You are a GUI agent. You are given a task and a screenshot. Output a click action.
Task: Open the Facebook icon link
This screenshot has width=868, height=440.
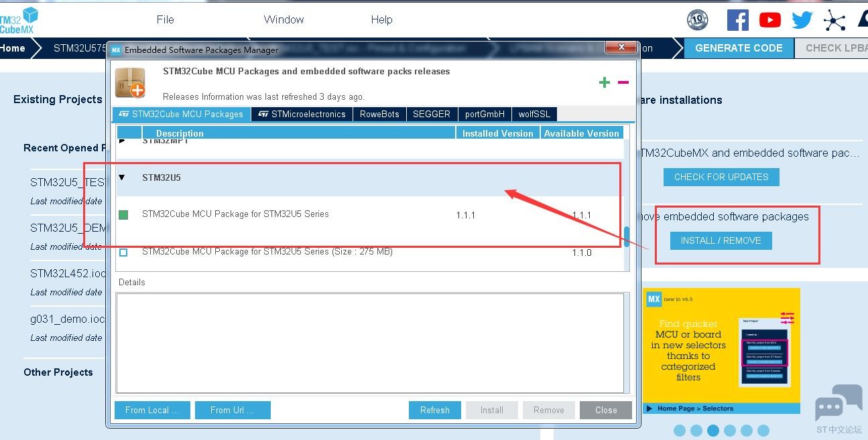[737, 20]
